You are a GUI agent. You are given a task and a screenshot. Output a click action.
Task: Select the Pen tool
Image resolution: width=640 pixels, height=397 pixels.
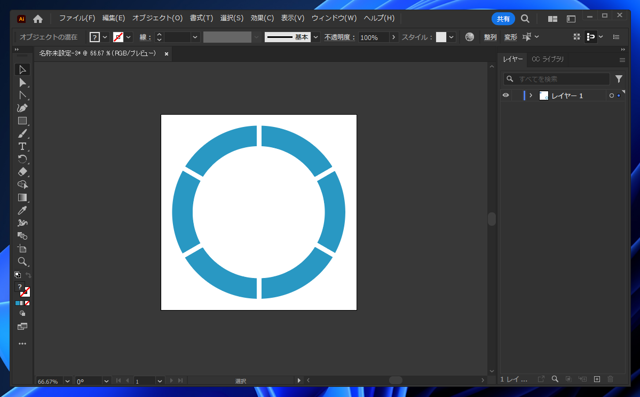[x=22, y=108]
